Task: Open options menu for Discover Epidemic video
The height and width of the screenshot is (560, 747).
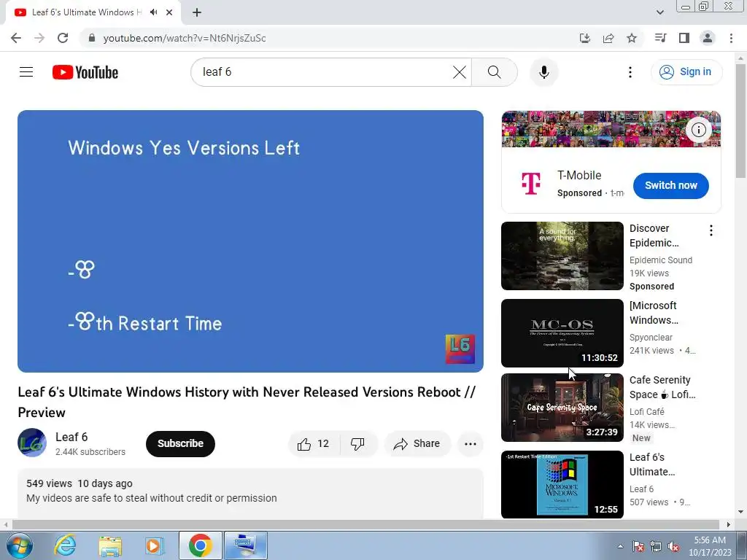Action: click(x=711, y=230)
